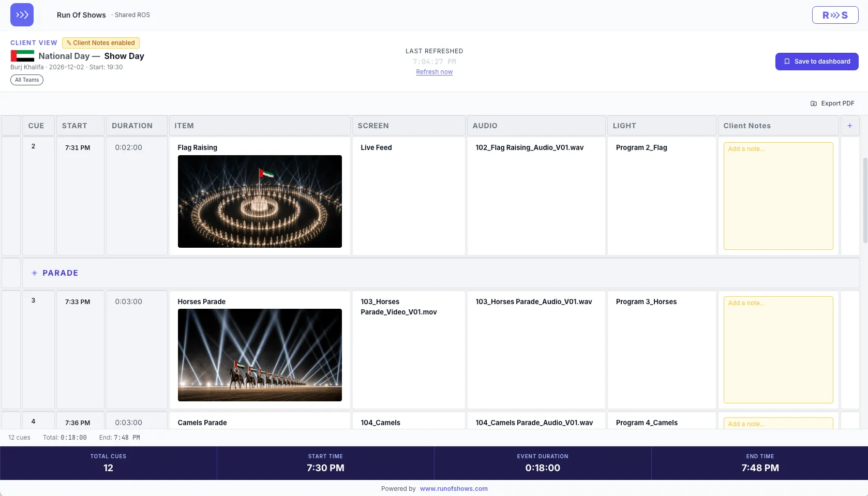The image size is (868, 496).
Task: Click the Client Notes column header
Action: tap(778, 126)
